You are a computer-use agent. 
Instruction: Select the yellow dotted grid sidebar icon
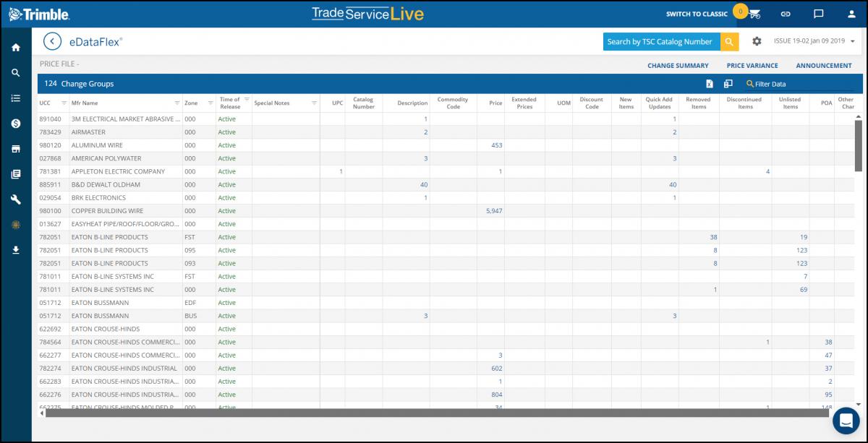[x=16, y=225]
